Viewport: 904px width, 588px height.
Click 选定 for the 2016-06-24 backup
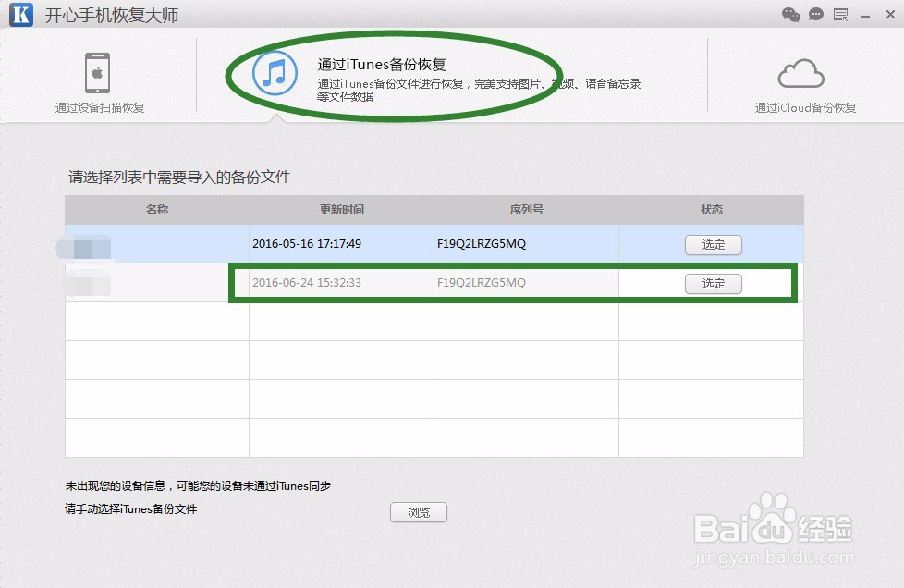[x=714, y=284]
